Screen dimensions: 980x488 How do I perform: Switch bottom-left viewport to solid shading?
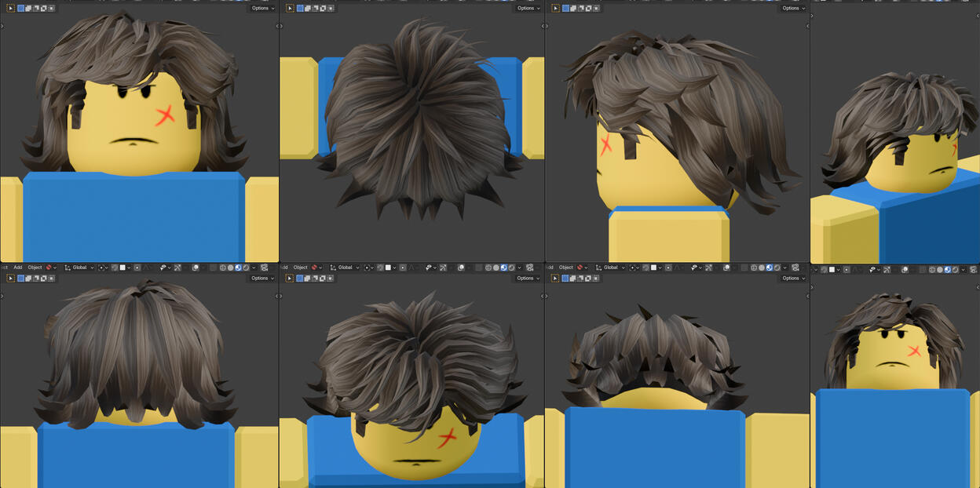pyautogui.click(x=230, y=268)
